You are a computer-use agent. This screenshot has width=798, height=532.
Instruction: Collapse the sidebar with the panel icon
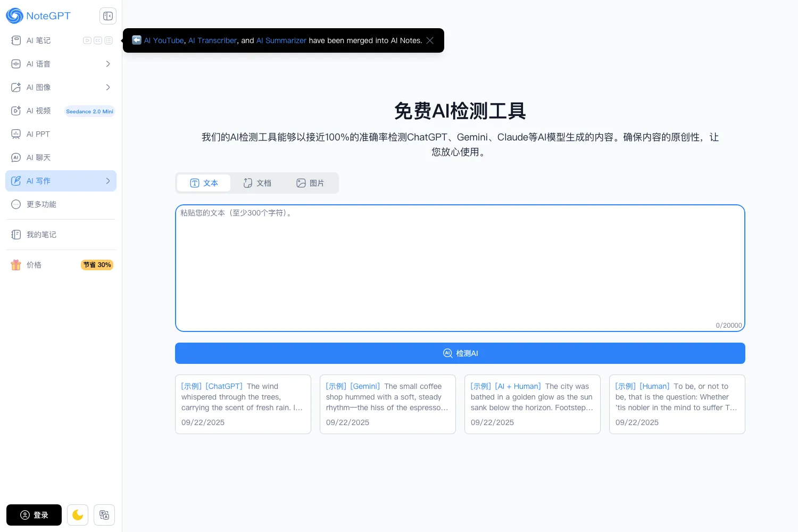[108, 16]
